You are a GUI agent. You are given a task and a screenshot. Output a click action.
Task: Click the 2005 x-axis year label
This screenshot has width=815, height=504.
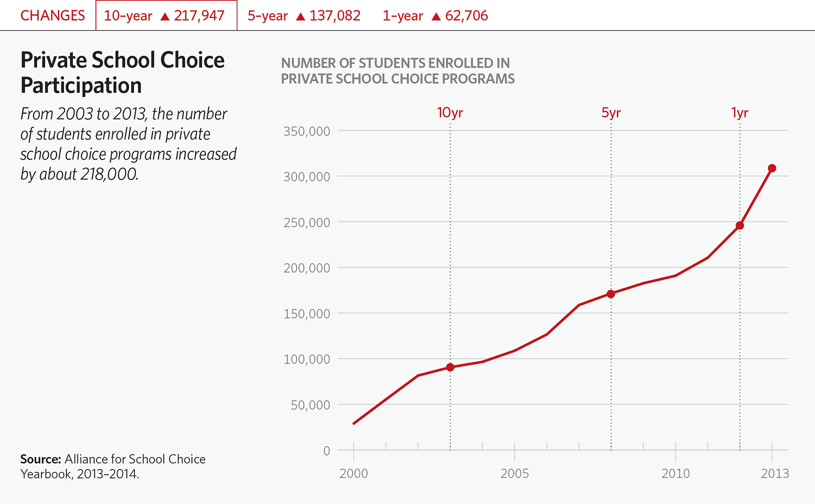click(514, 473)
